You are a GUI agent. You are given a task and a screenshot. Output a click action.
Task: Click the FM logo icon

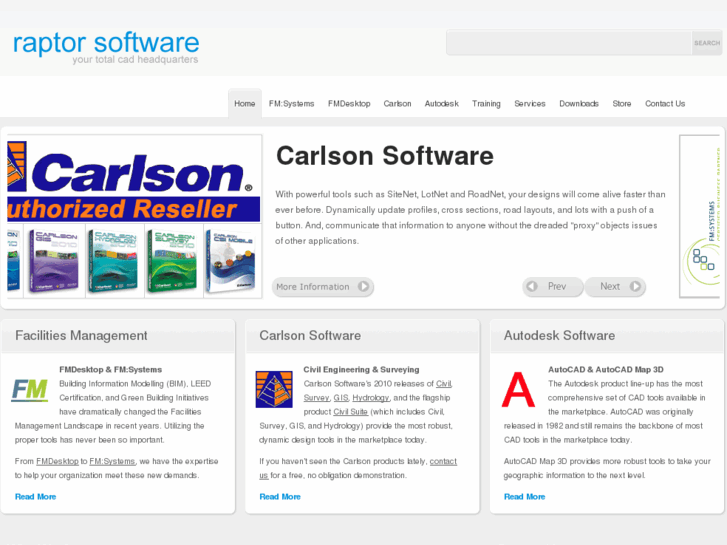[30, 390]
